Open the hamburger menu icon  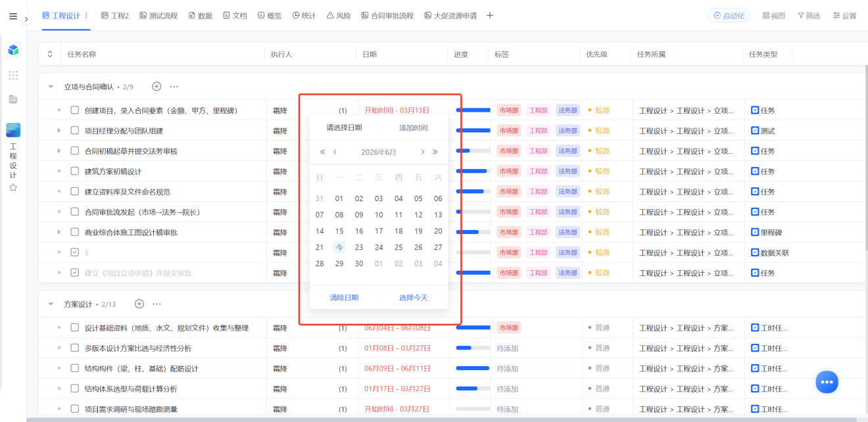(x=13, y=16)
